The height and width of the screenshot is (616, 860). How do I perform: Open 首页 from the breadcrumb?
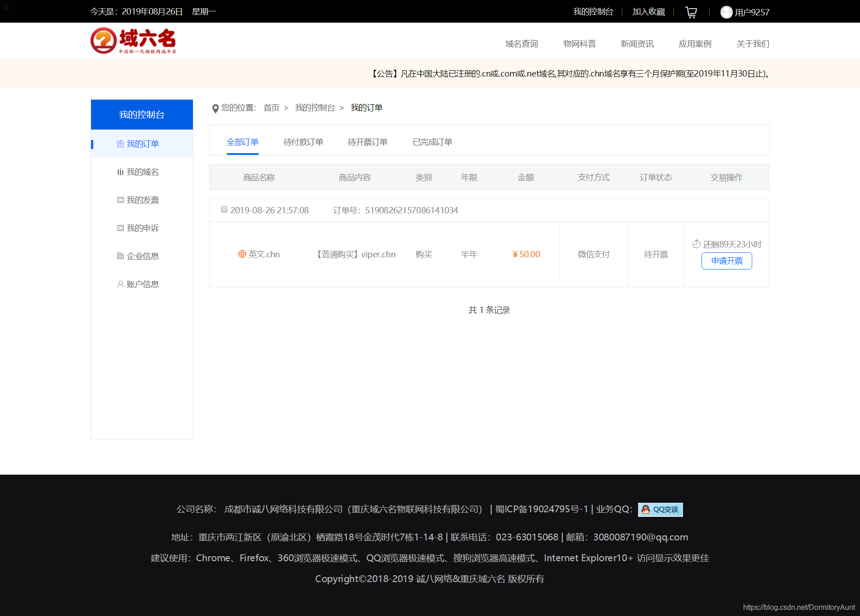tap(271, 108)
